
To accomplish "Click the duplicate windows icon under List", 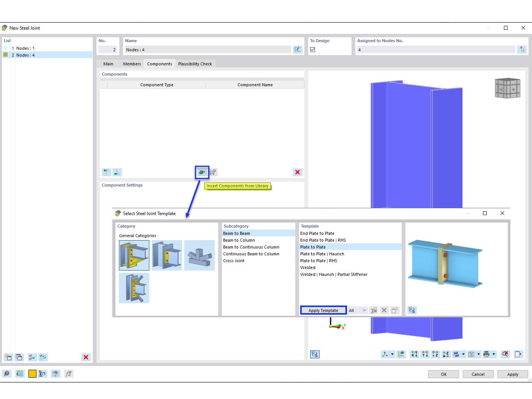I will (x=19, y=357).
